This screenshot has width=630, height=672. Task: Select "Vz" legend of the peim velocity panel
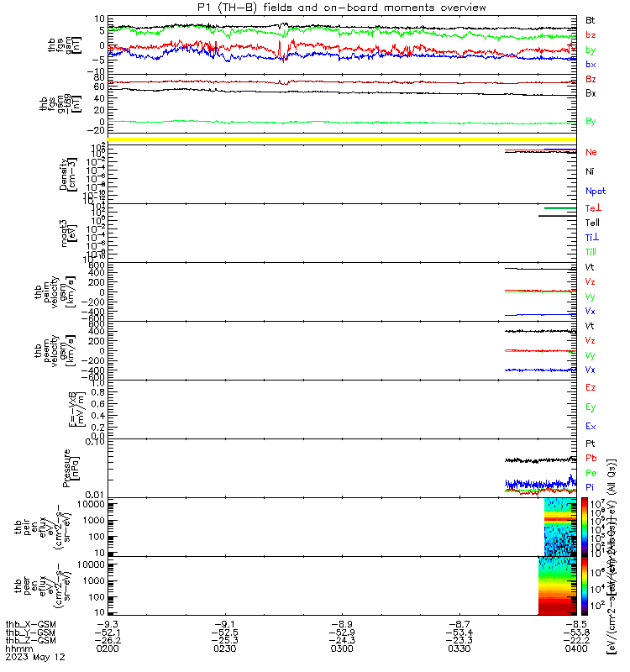(x=591, y=281)
